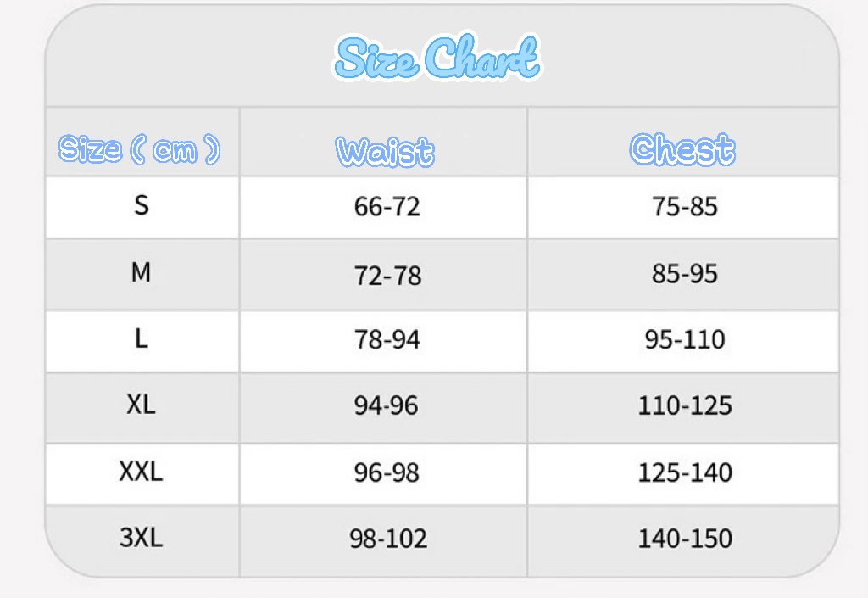Click the 66-72 waist cell
Screen dimensions: 868x598
click(x=387, y=207)
